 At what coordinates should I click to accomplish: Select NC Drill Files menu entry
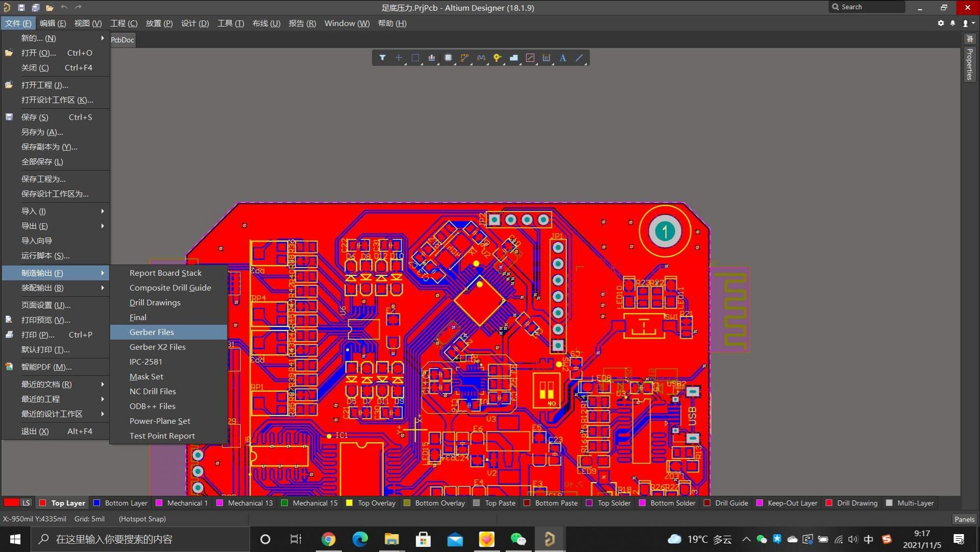(153, 391)
